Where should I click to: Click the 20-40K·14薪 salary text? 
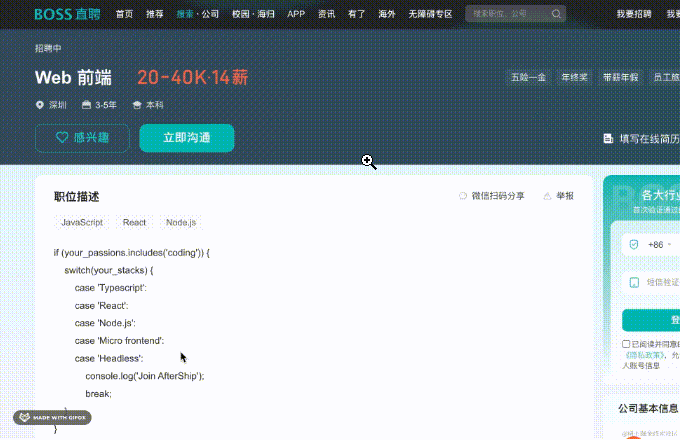pyautogui.click(x=193, y=78)
